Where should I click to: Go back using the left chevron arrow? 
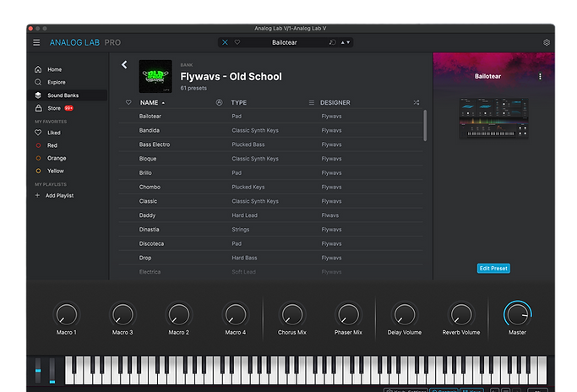[124, 65]
